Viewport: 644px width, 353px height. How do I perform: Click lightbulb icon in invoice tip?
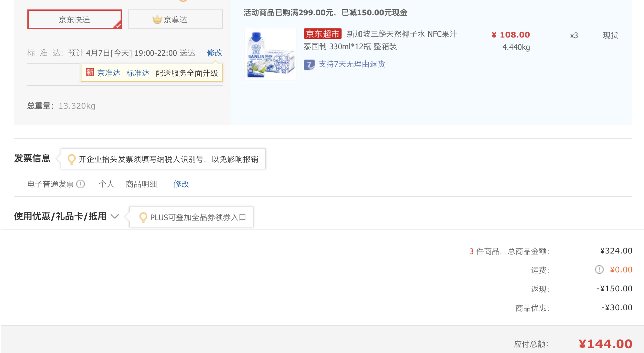[x=71, y=159]
